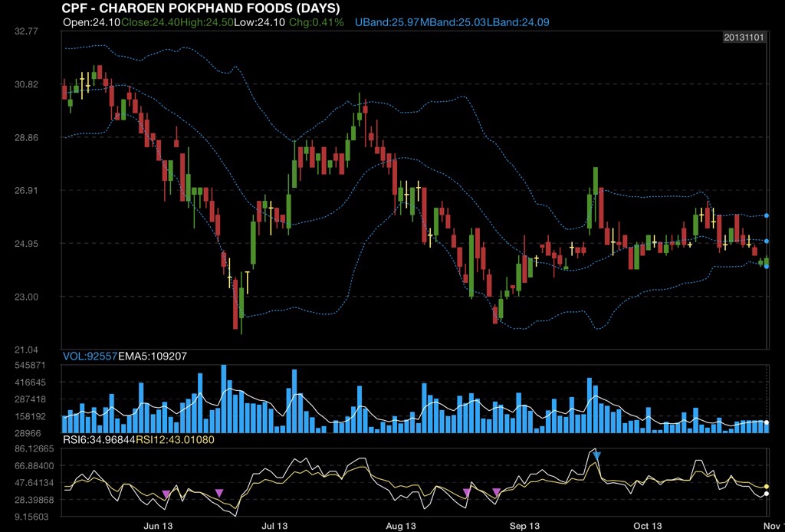
Task: Click the 66.88400 RSI axis label
Action: coord(34,466)
